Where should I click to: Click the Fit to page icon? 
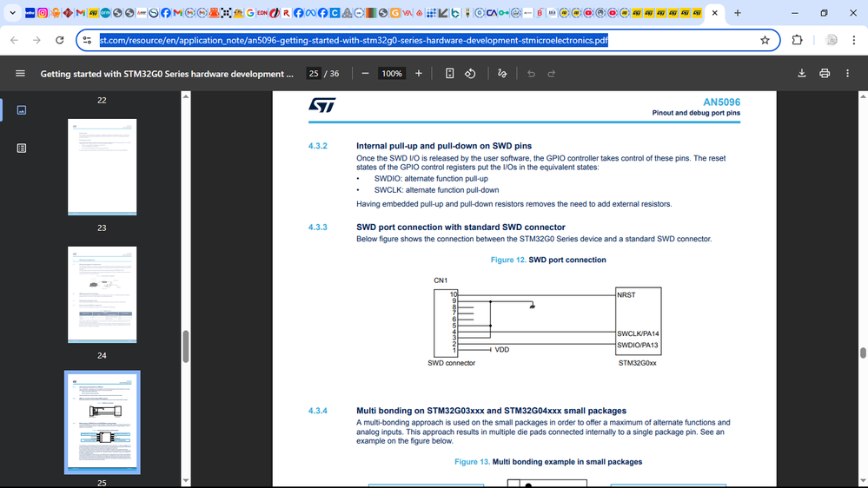pos(449,74)
